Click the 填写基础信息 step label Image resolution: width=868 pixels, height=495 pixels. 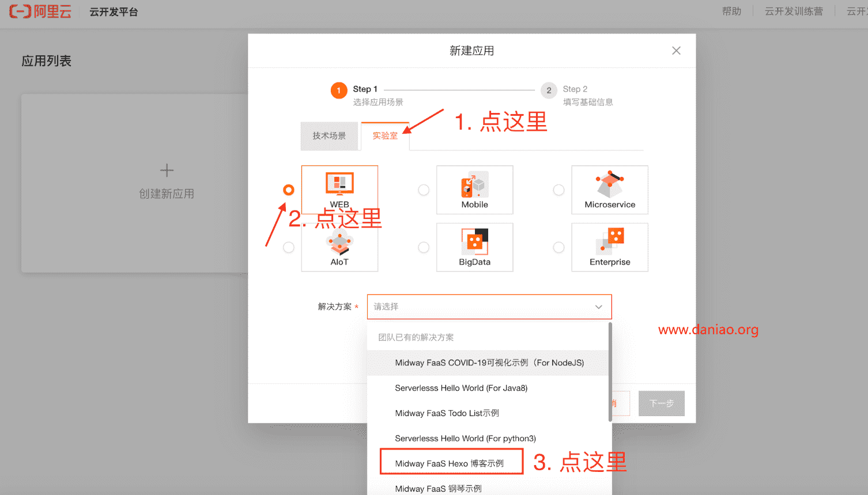pos(588,103)
